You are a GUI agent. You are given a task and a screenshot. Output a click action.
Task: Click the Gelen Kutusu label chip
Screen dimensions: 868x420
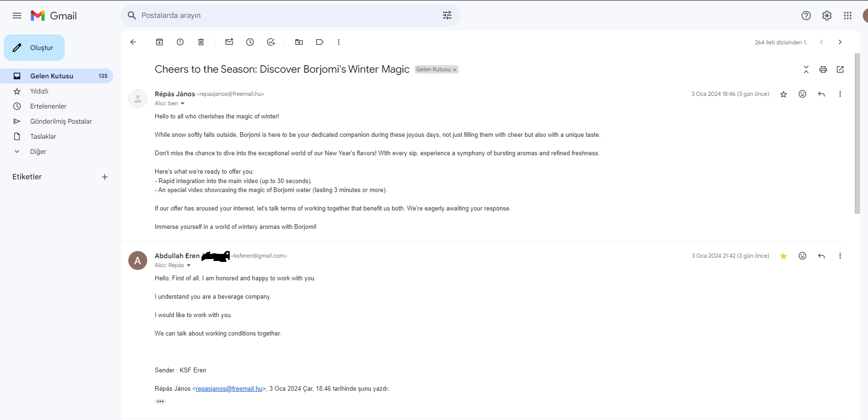tap(433, 69)
